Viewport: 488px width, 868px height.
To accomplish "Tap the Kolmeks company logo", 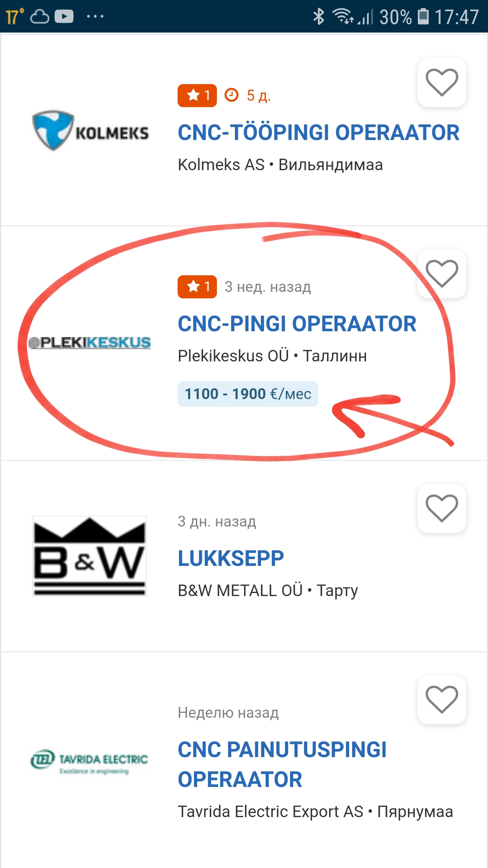I will tap(90, 131).
